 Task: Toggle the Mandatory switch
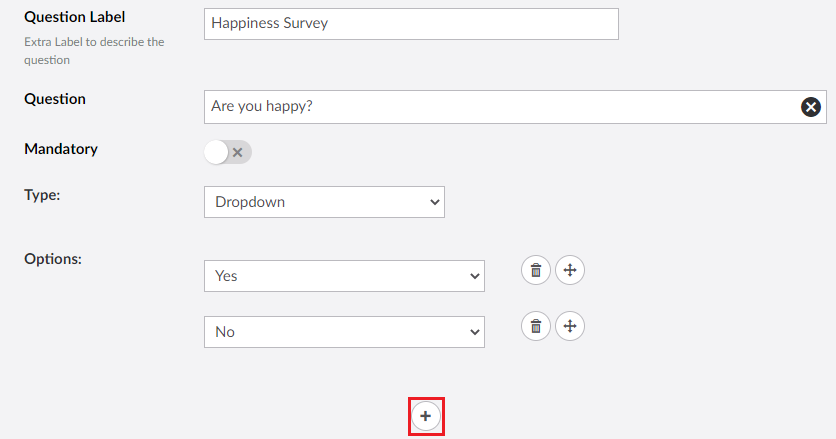(x=228, y=152)
